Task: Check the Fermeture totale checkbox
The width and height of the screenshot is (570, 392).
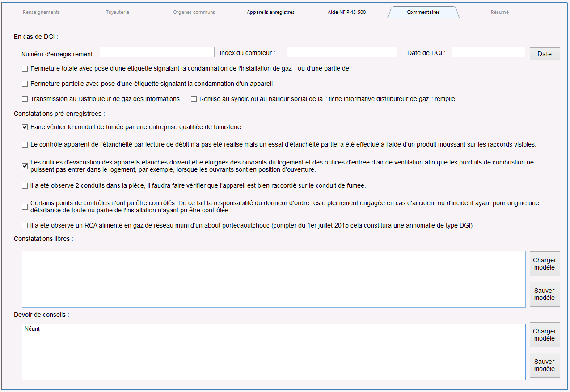Action: tap(25, 69)
